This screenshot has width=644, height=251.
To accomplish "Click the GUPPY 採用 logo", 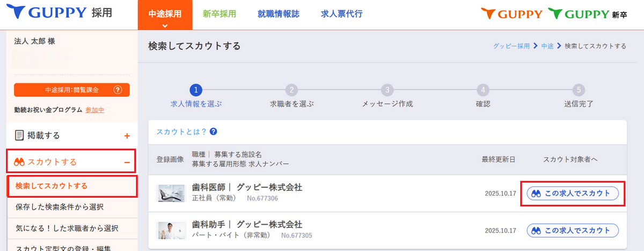I will (x=63, y=13).
